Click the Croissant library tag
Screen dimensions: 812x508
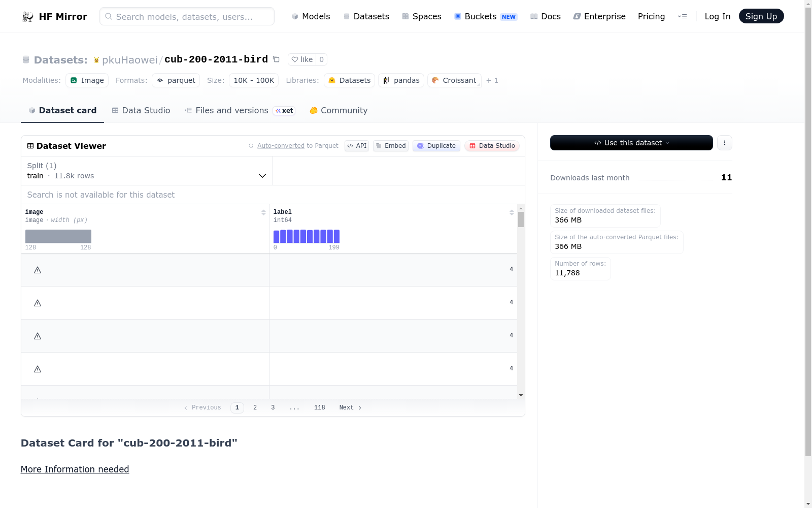(x=454, y=80)
